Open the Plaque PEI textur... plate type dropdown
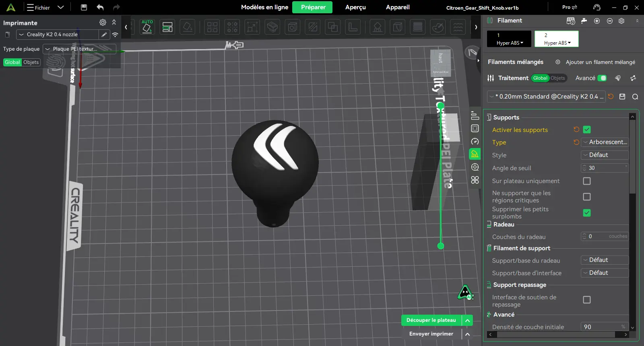 pyautogui.click(x=79, y=49)
